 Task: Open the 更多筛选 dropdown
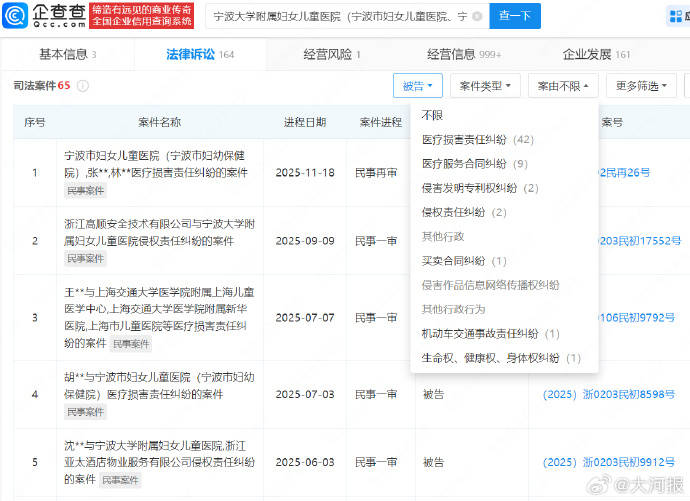tap(641, 86)
